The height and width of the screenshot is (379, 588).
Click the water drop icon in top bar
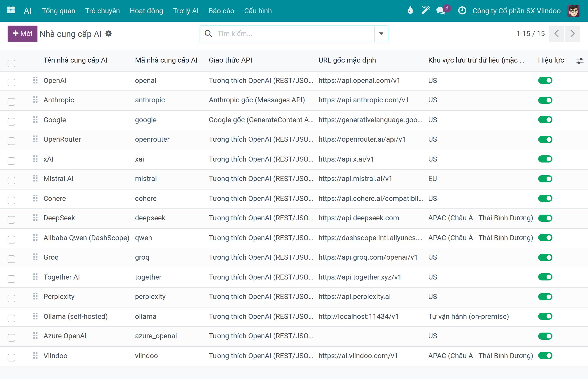pyautogui.click(x=410, y=10)
